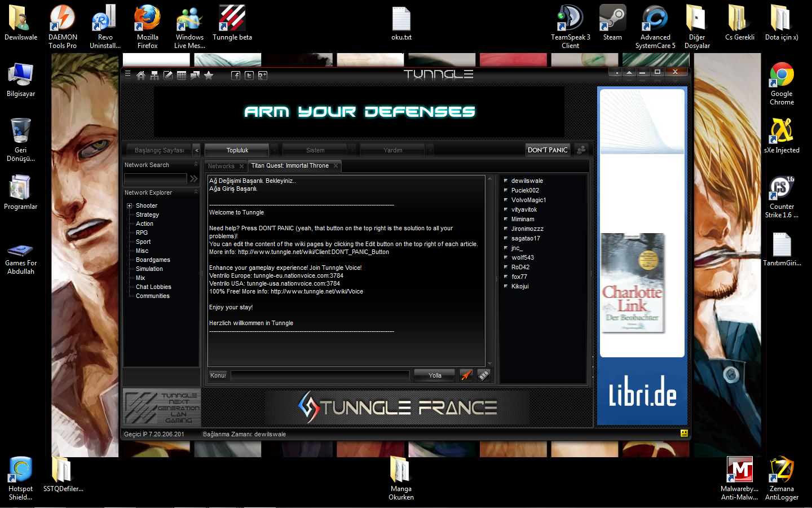Image resolution: width=812 pixels, height=508 pixels.
Task: Select user Jironimozzz in the list
Action: coord(527,229)
